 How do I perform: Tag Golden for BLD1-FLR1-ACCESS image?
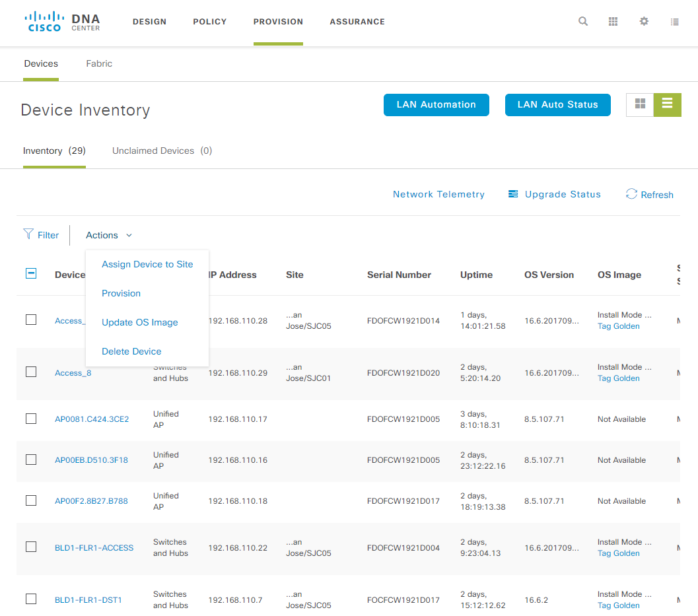tap(618, 553)
